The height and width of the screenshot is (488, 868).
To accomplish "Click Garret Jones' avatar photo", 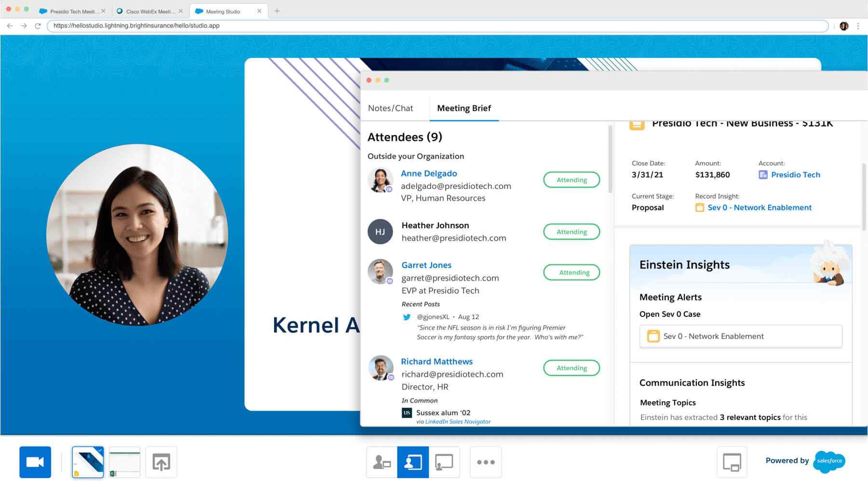I will tap(380, 271).
